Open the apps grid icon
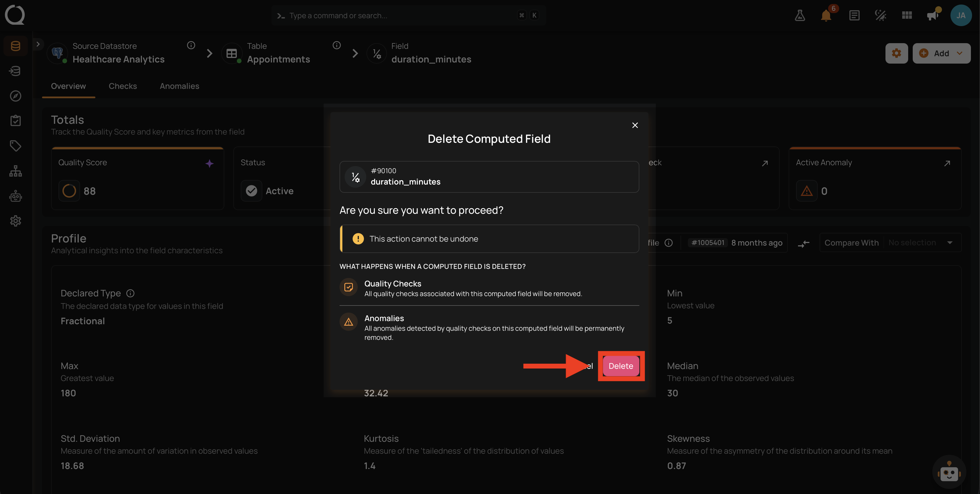Viewport: 980px width, 494px height. click(907, 15)
